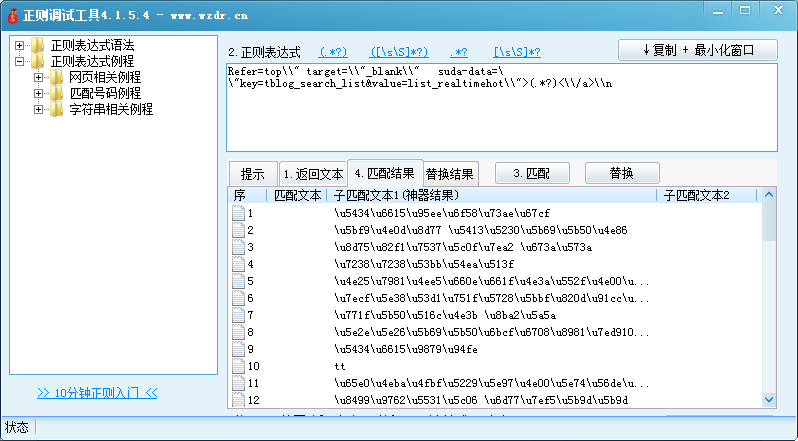The image size is (798, 441).
Task: Click the document icon in result row 1
Action: [238, 213]
